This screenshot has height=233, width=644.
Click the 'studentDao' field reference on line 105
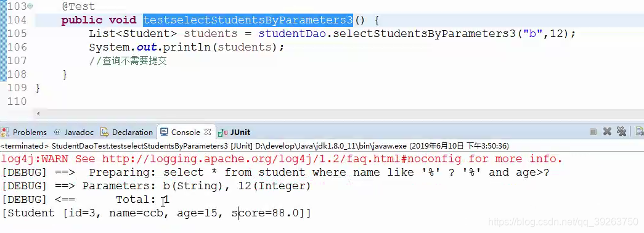click(x=292, y=34)
